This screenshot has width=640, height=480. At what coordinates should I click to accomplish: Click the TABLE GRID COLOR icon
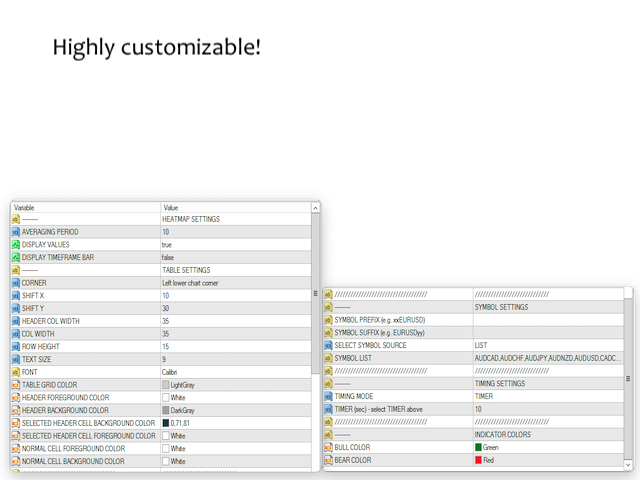tap(16, 385)
